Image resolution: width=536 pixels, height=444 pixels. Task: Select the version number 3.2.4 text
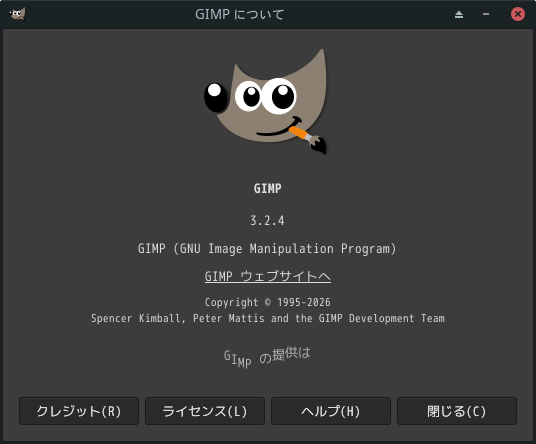pos(267,220)
